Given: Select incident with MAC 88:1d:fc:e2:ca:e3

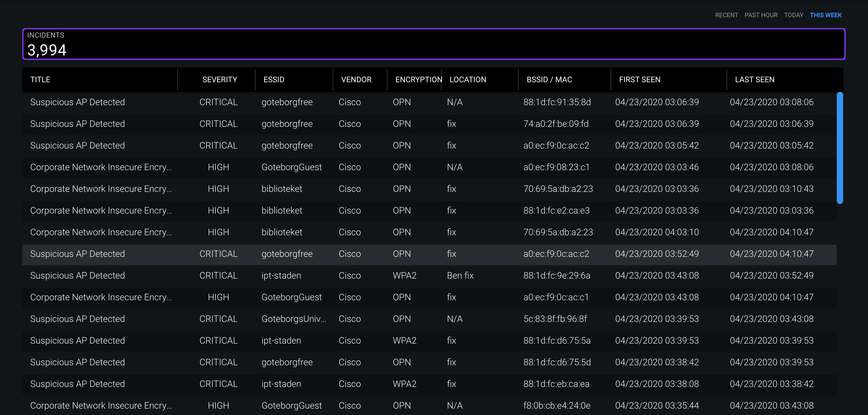Looking at the screenshot, I should point(429,210).
